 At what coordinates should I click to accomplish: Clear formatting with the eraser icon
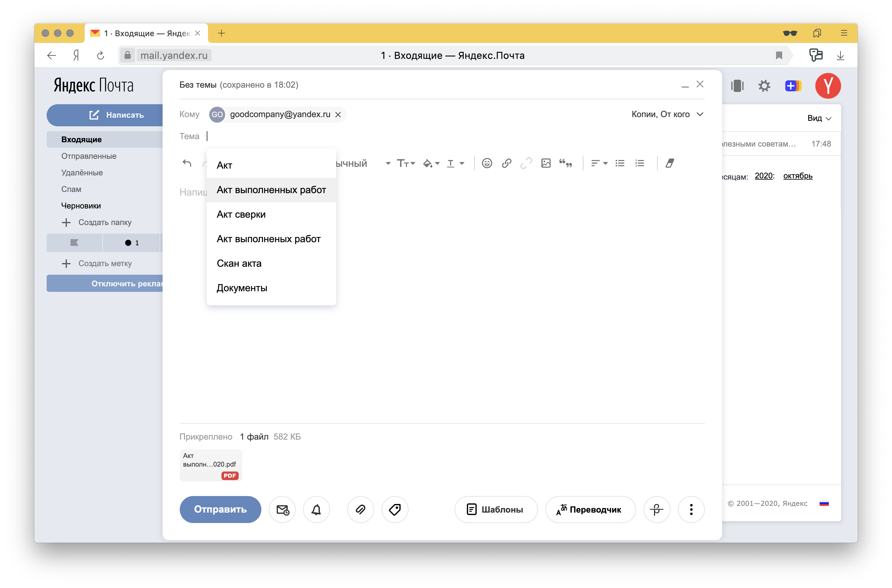point(670,163)
